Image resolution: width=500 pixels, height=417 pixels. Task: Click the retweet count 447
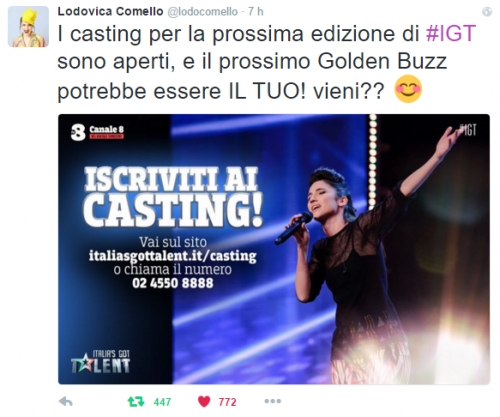(162, 402)
